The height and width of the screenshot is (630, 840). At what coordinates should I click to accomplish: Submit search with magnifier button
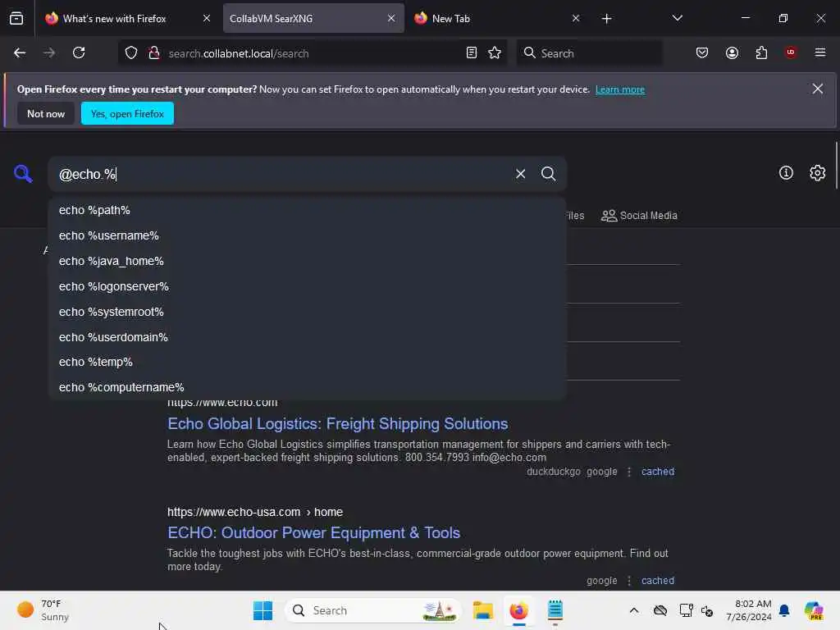(x=548, y=174)
